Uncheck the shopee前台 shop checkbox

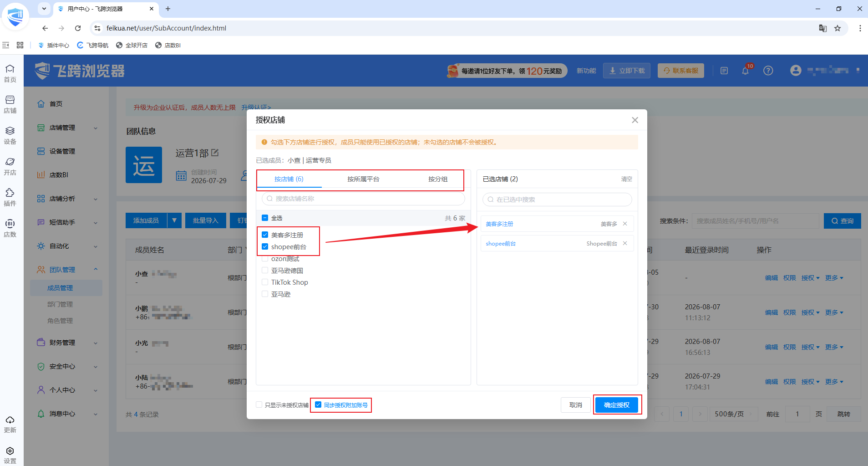(x=265, y=246)
